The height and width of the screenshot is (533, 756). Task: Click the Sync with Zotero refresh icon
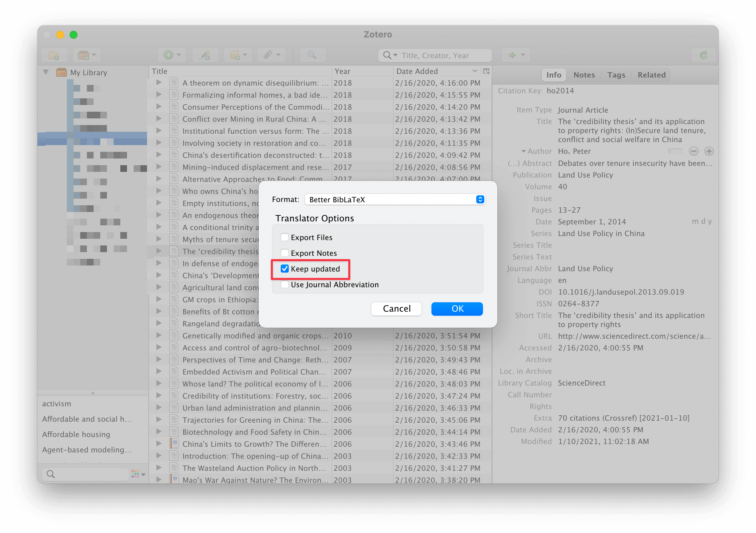pyautogui.click(x=704, y=55)
